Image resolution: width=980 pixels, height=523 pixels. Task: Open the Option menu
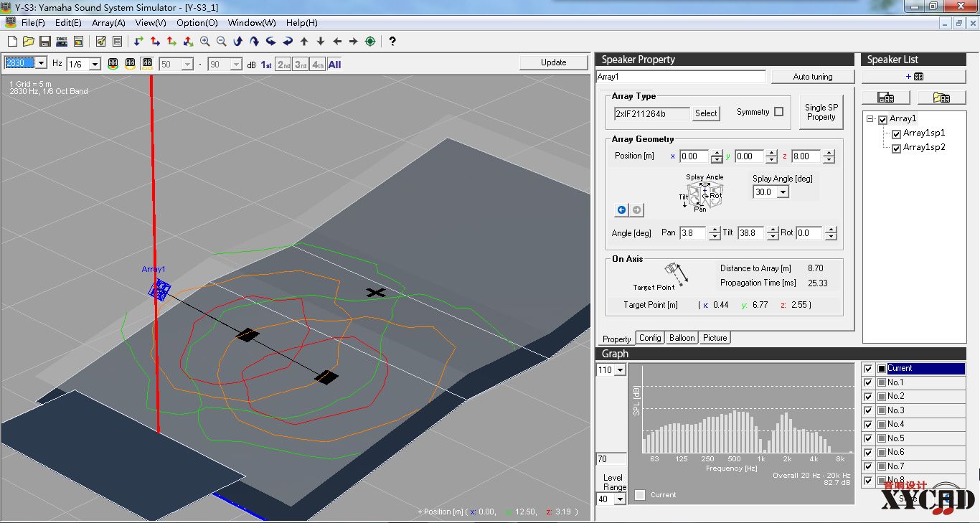[x=197, y=23]
